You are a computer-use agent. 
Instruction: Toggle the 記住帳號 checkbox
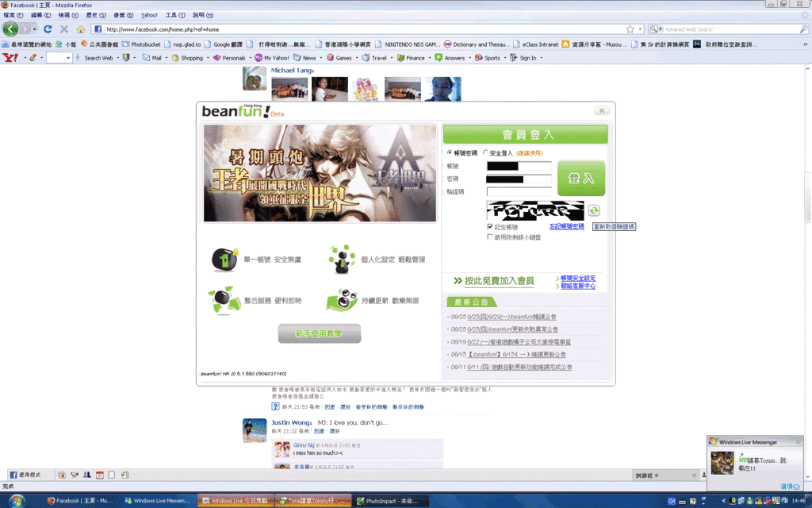point(490,226)
